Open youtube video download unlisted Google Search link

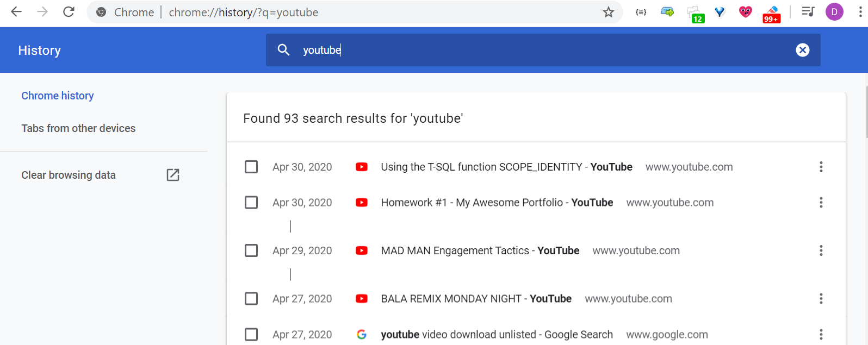[497, 335]
